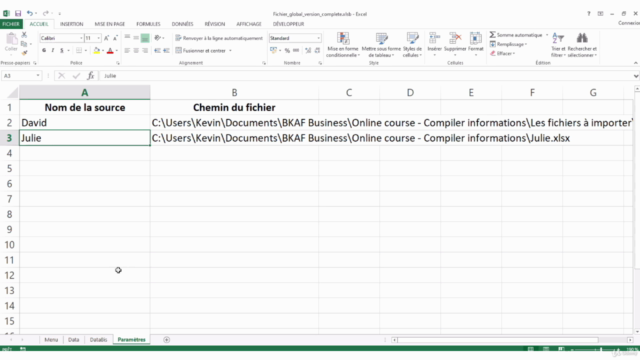Image resolution: width=640 pixels, height=360 pixels.
Task: Decrease the cell indent
Action: pyautogui.click(x=157, y=51)
